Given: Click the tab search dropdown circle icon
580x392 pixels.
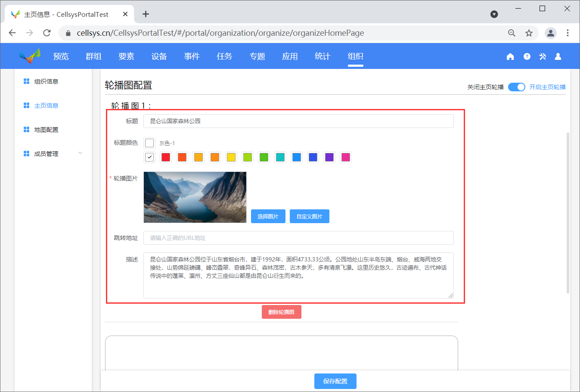Looking at the screenshot, I should (494, 14).
